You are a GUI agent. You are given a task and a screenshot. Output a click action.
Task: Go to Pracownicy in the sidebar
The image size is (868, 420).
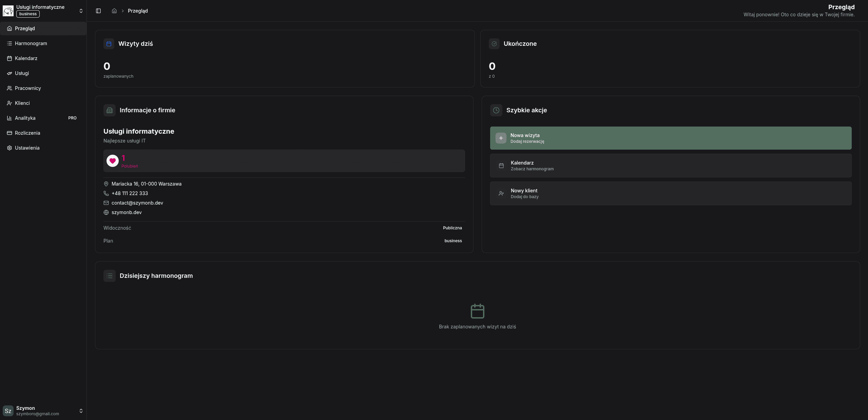28,88
